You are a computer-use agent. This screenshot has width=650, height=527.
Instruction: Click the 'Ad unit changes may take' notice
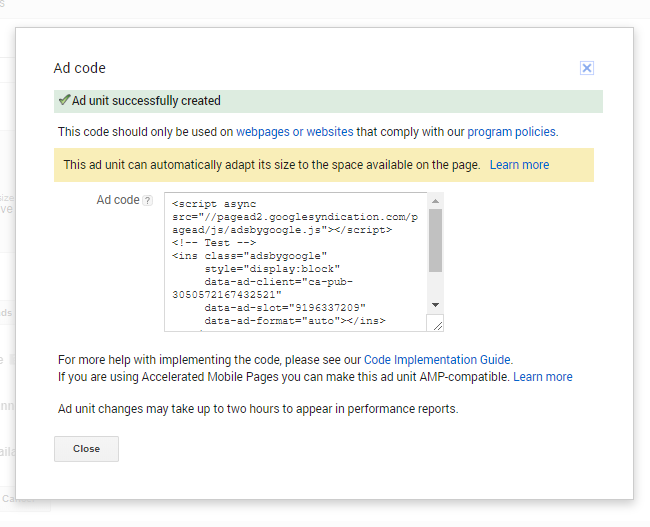(258, 409)
